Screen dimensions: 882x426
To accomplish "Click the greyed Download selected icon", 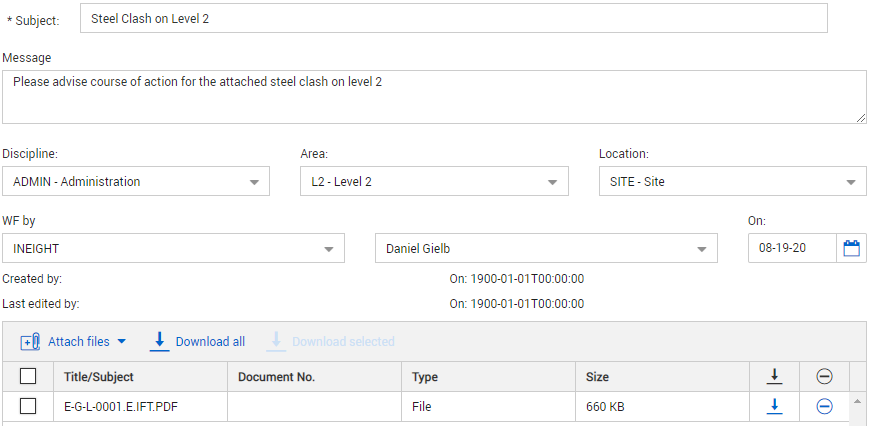I will tap(275, 342).
